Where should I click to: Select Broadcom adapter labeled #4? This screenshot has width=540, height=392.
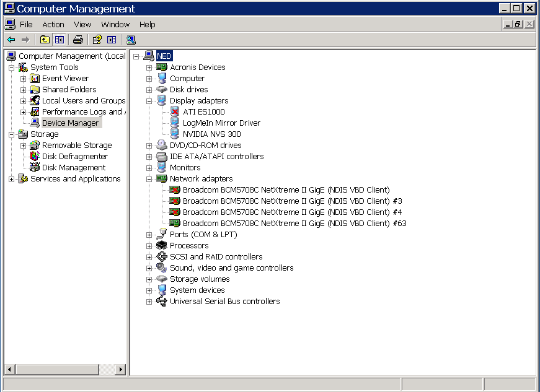click(x=293, y=212)
